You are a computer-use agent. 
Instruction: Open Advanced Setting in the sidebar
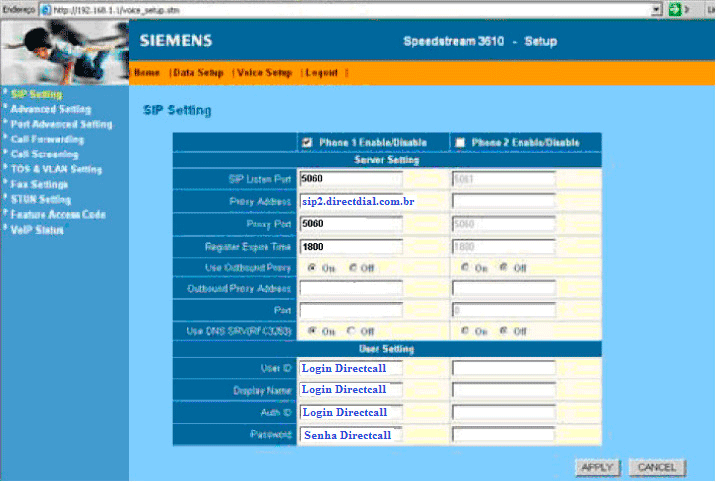pyautogui.click(x=51, y=109)
